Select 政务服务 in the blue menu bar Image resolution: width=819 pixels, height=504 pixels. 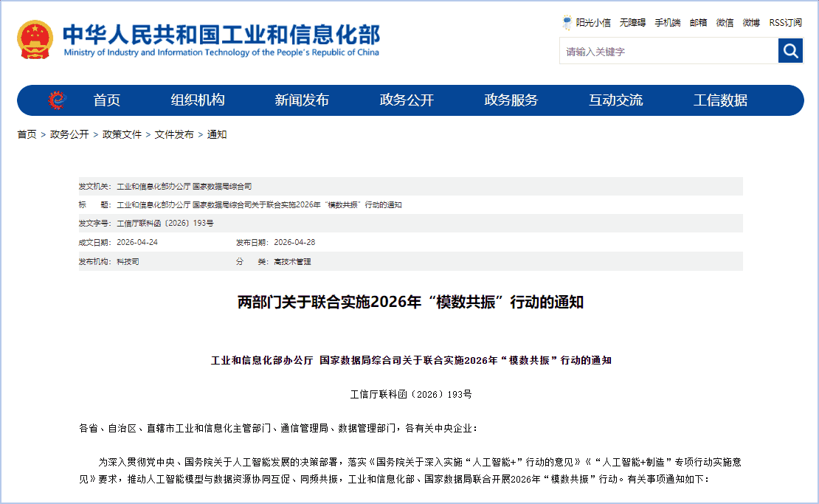tap(511, 100)
